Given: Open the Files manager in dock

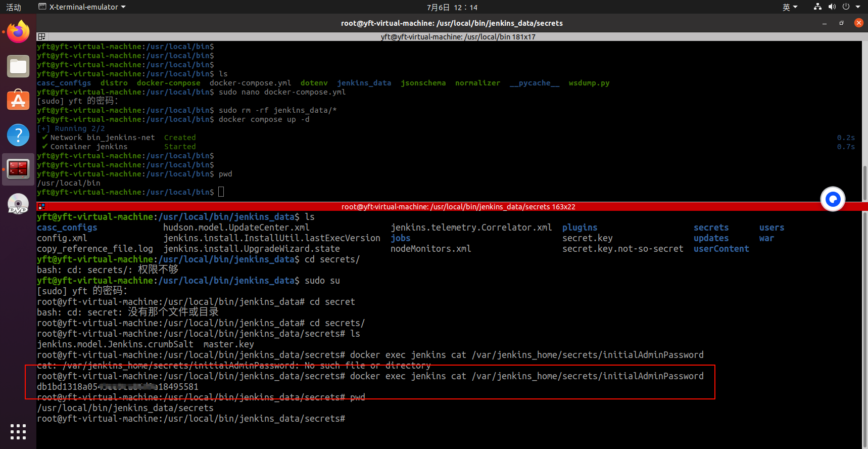Looking at the screenshot, I should point(18,66).
